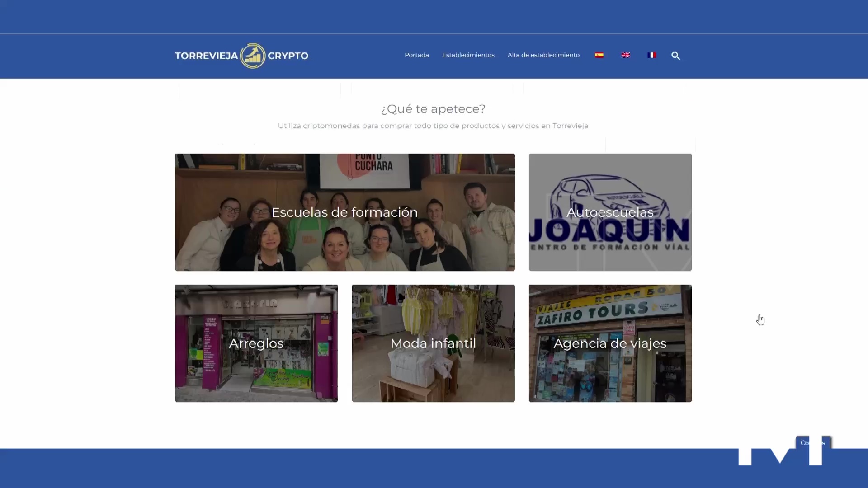The height and width of the screenshot is (488, 868).
Task: Click the Torrevieja Crypto logo
Action: 241,56
